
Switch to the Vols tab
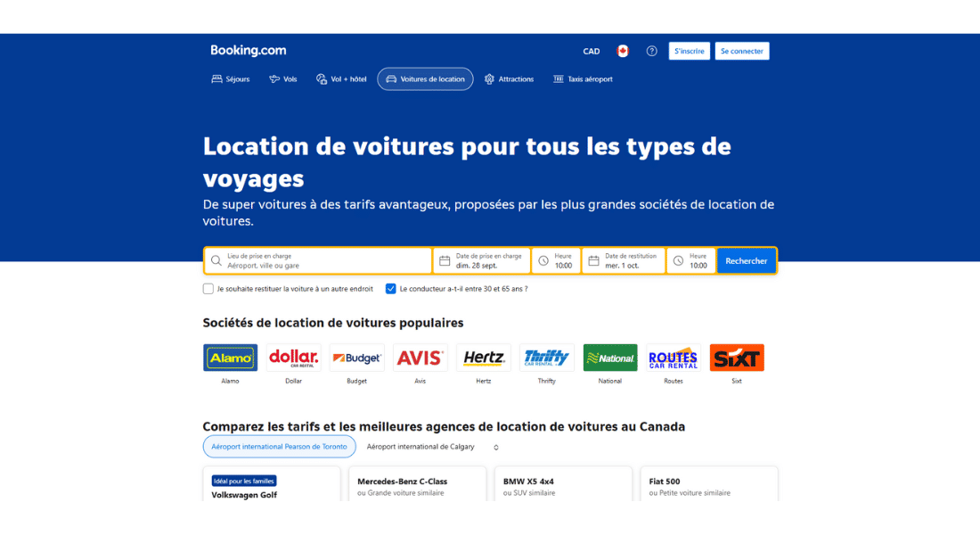(283, 79)
